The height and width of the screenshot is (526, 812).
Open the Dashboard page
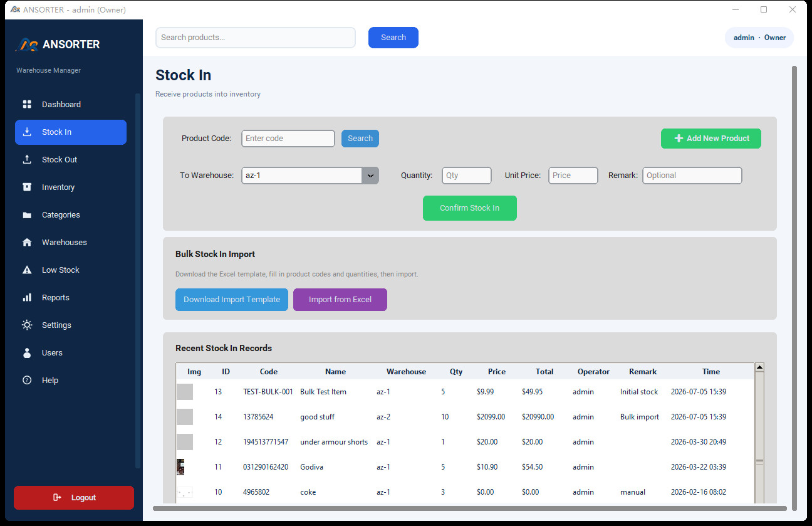71,104
